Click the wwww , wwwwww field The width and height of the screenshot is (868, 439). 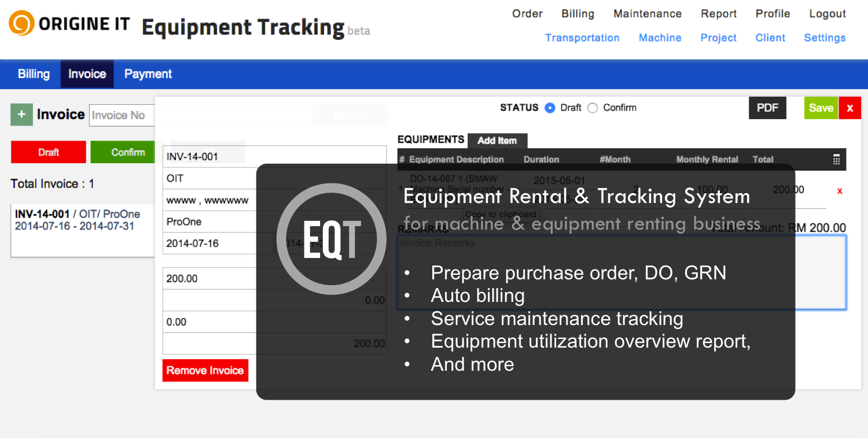pyautogui.click(x=274, y=200)
